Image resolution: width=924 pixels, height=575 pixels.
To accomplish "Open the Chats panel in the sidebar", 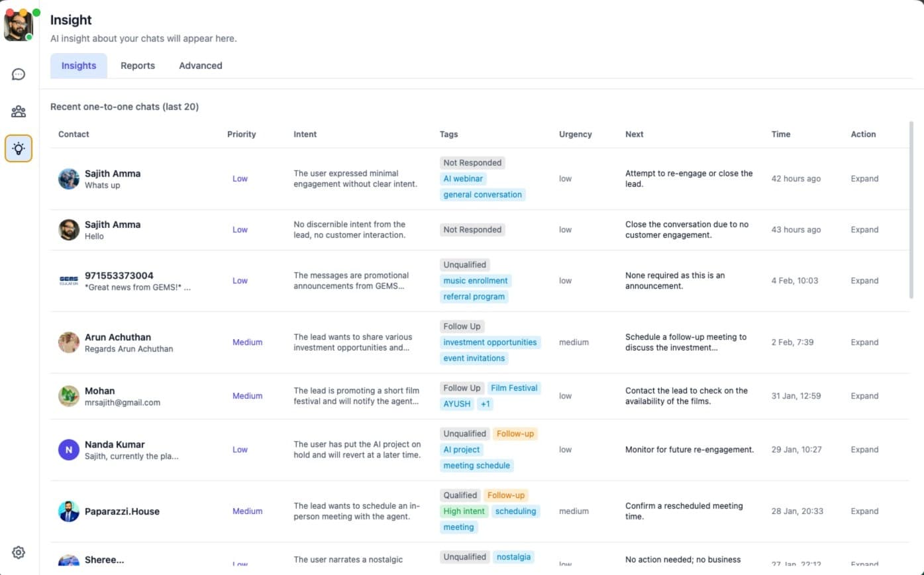I will point(18,74).
